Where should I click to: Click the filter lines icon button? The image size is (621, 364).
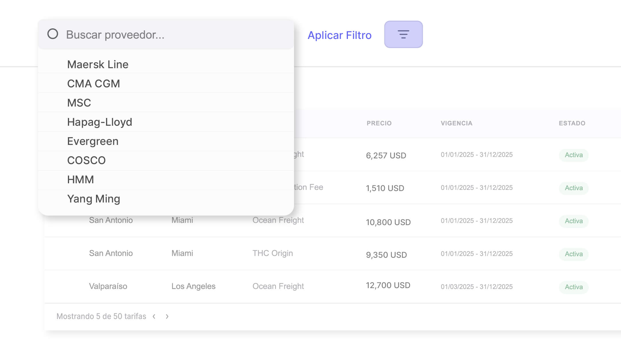point(403,34)
